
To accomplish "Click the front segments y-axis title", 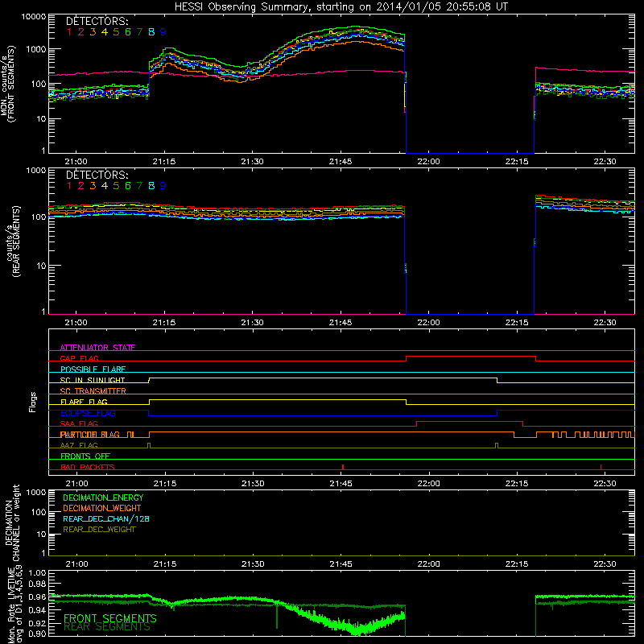I will [x=7, y=84].
